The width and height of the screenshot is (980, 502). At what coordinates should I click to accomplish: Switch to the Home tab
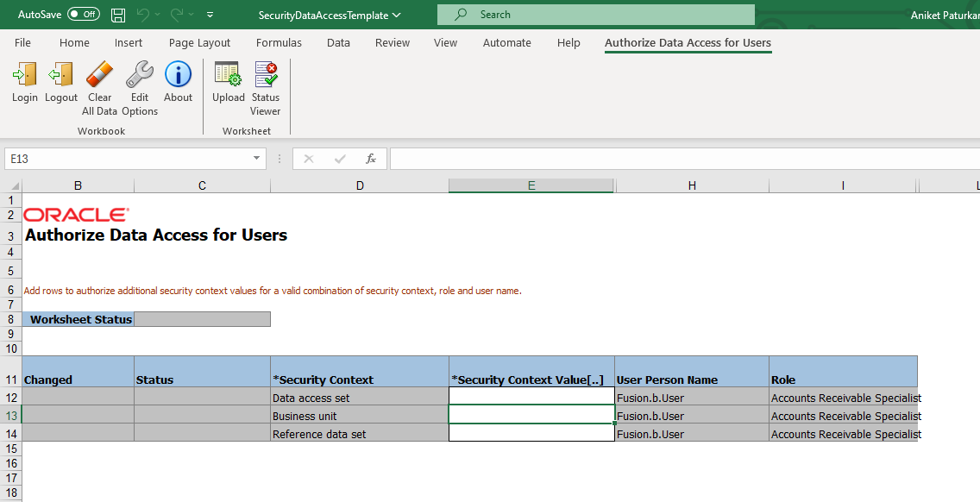74,42
